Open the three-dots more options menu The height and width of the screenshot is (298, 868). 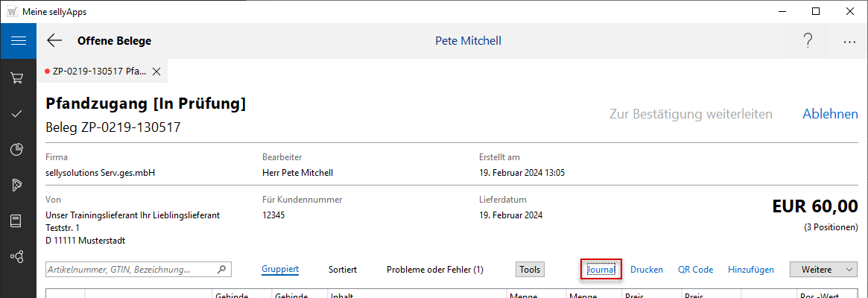point(849,42)
